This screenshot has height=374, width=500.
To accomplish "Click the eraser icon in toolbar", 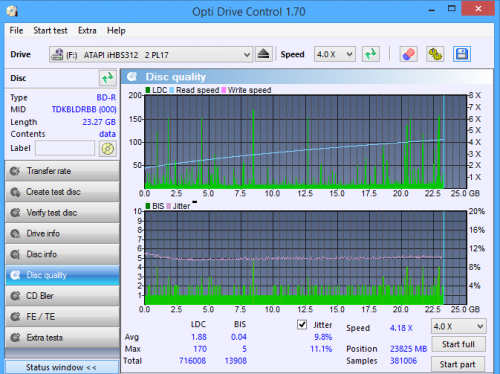I will pyautogui.click(x=409, y=54).
